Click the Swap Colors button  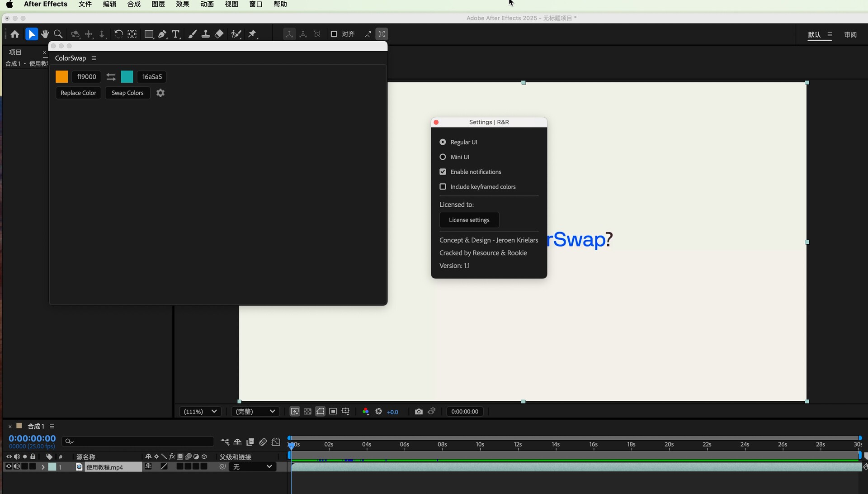pyautogui.click(x=127, y=93)
